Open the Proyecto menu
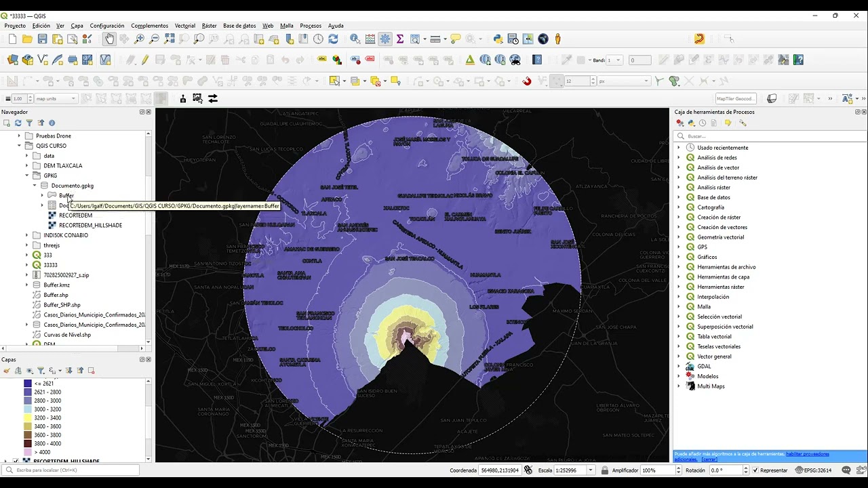Viewport: 868px width, 488px height. 15,26
